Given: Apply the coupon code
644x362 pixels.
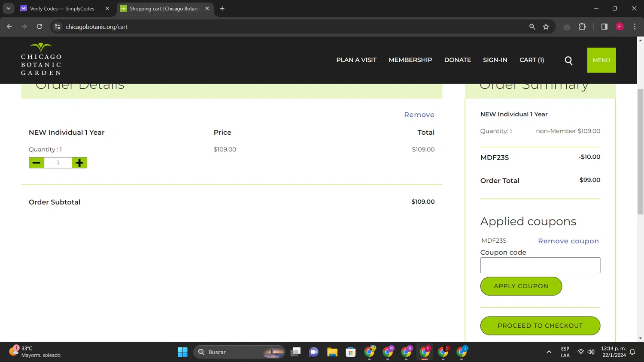Looking at the screenshot, I should click(x=521, y=286).
